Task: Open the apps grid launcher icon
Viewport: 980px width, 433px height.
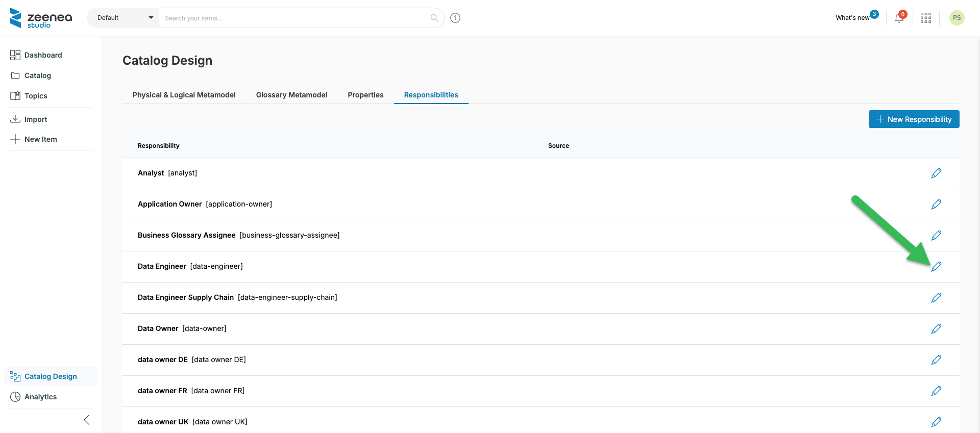Action: 925,18
